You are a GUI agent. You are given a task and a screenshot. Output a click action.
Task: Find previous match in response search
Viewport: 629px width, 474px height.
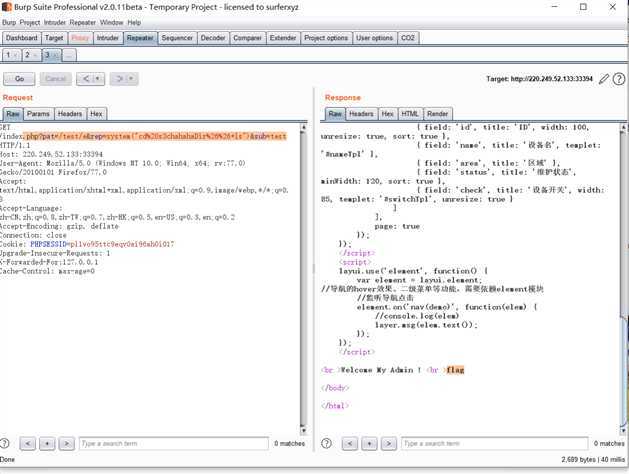(x=350, y=444)
